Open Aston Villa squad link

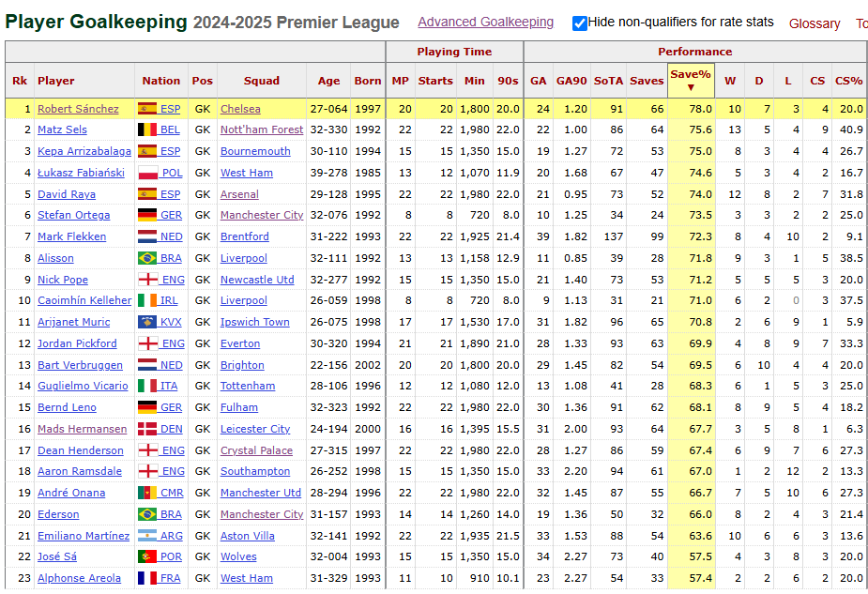tap(248, 535)
